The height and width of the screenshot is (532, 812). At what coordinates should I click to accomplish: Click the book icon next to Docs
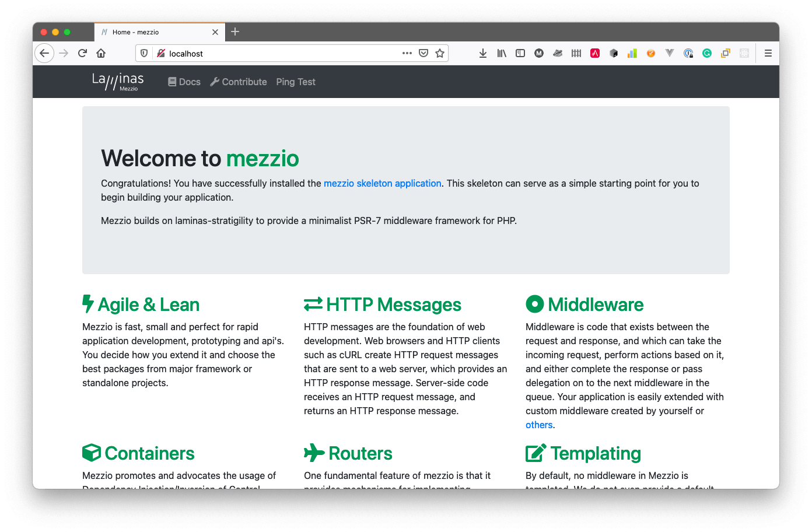(171, 82)
